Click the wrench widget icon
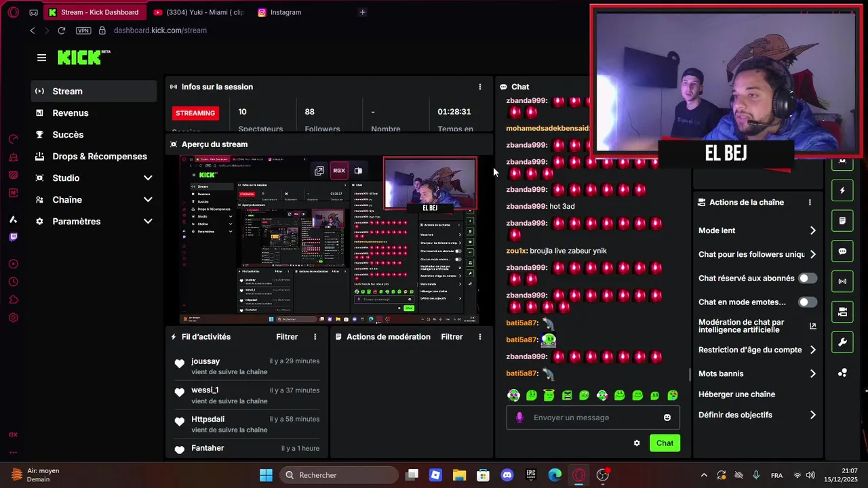Image resolution: width=868 pixels, height=488 pixels. pos(842,342)
